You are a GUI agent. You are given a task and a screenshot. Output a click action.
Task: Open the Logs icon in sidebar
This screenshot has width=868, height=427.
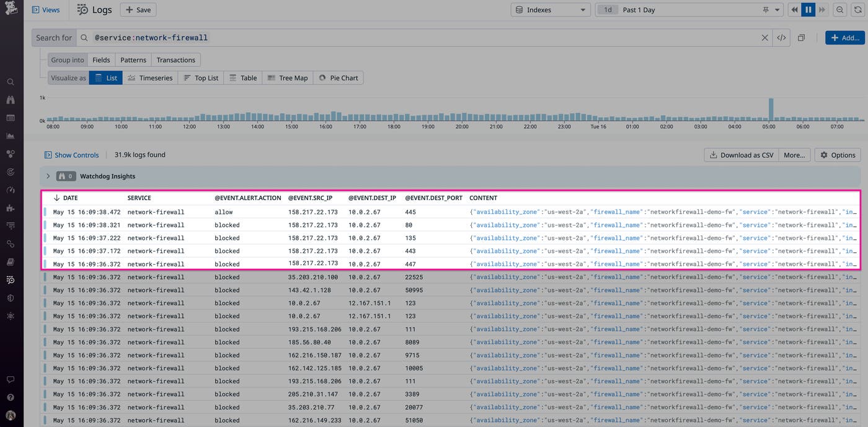11,280
